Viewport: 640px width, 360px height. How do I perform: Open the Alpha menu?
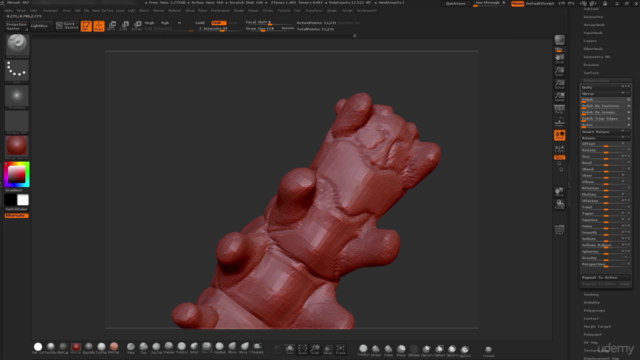point(9,11)
